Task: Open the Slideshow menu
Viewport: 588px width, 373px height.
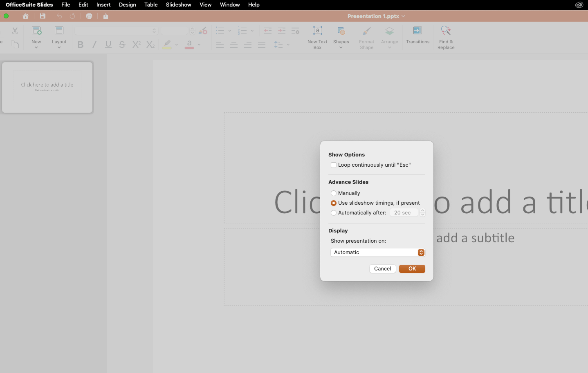Action: click(178, 4)
